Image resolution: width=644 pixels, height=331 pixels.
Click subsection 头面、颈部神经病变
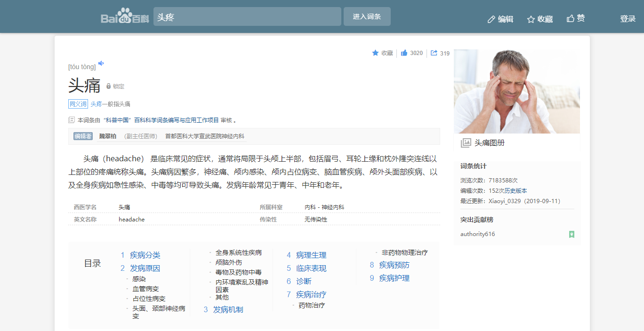(159, 312)
